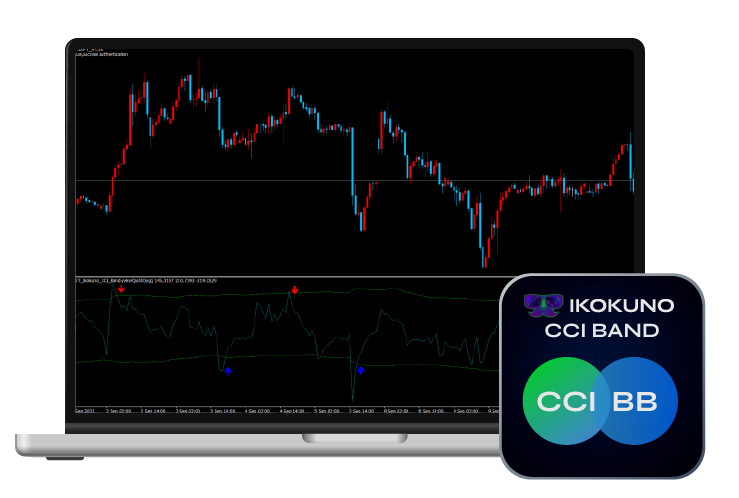
Task: Click the CCI BAND title text
Action: 601,330
